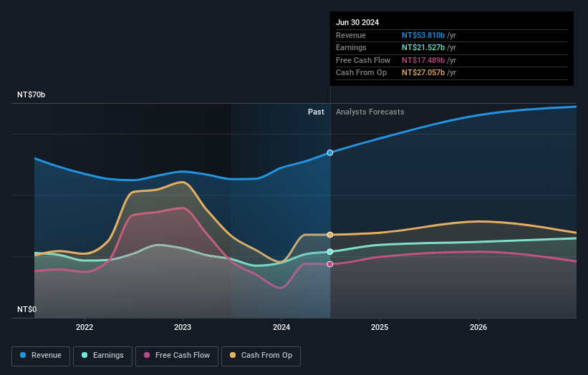Click the Revenue label in tooltip
This screenshot has width=588, height=375.
(351, 35)
